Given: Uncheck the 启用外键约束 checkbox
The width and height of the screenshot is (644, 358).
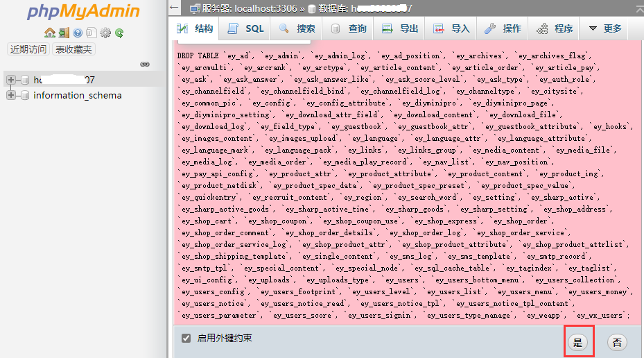Looking at the screenshot, I should pos(186,339).
